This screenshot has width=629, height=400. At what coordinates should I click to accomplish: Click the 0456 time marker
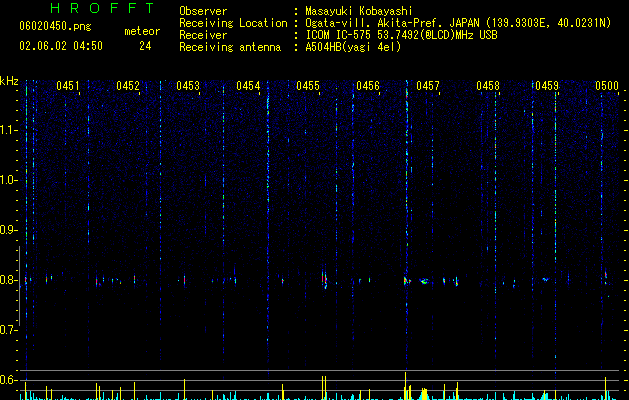click(368, 85)
